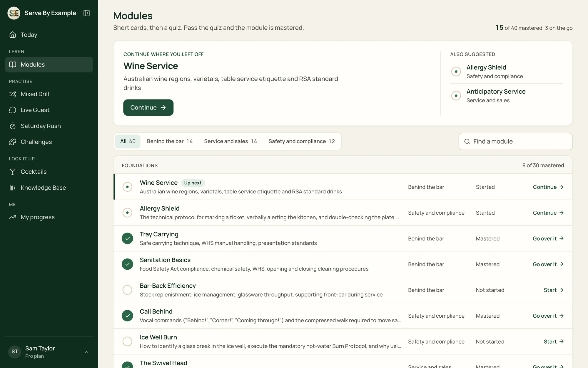Click suggested Allergy Shield status icon

tap(456, 72)
